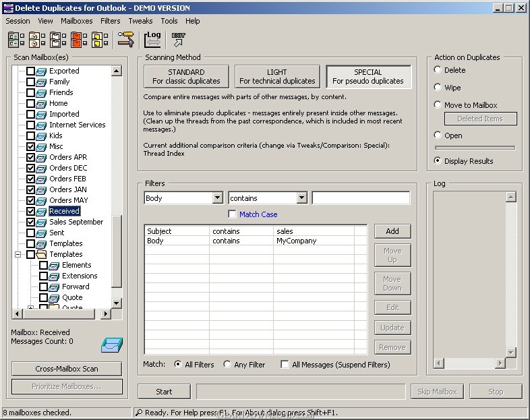Viewport: 530px width, 420px height.
Task: Click the clock calendar toolbar icon
Action: 37,40
